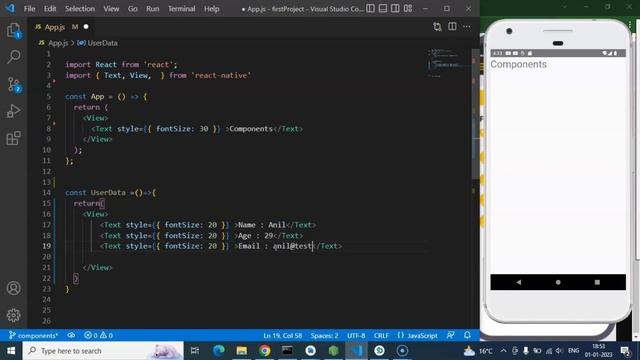Open the Extensions view
The width and height of the screenshot is (640, 360).
coord(13,138)
